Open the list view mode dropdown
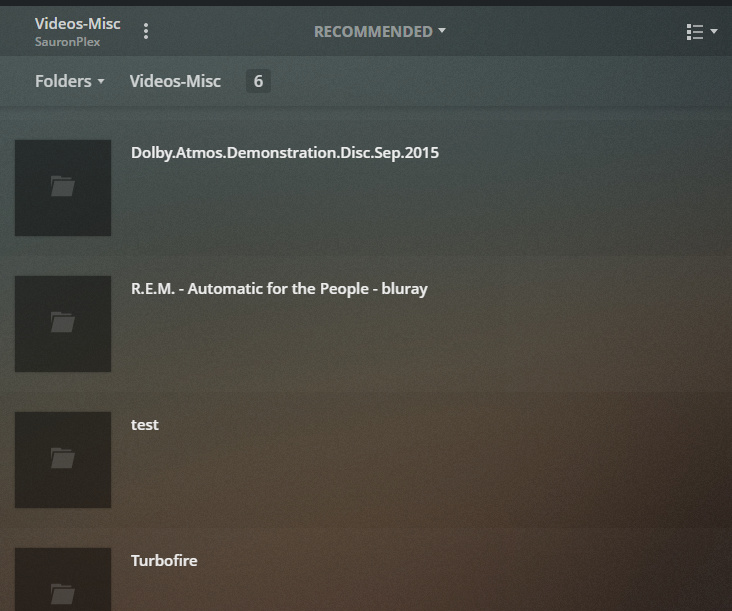The width and height of the screenshot is (732, 611). [x=702, y=32]
